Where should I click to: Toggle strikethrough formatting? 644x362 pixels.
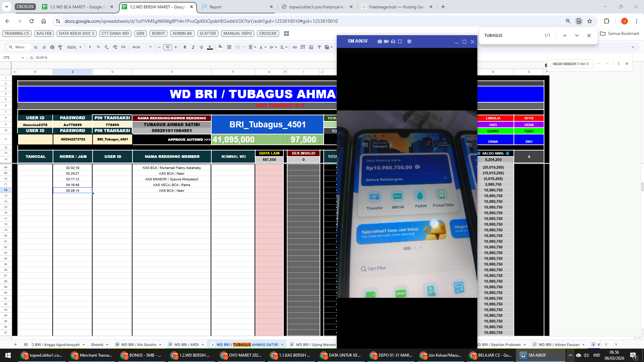[201, 47]
